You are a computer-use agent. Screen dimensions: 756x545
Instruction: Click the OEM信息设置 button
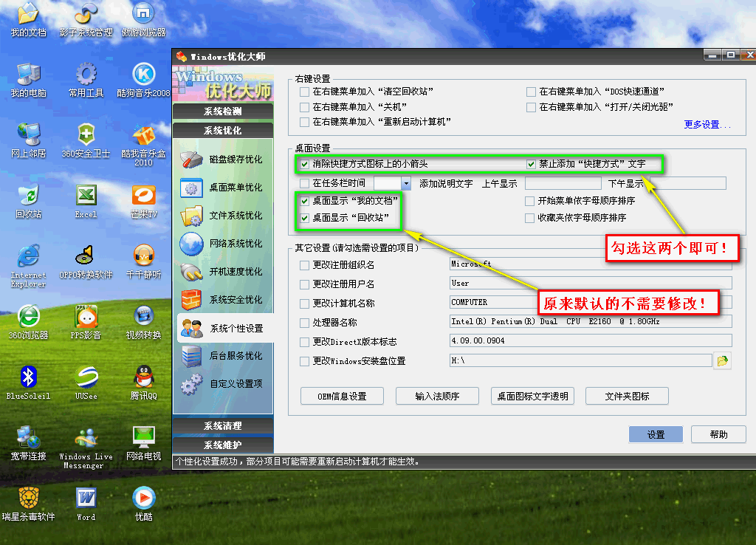[x=342, y=396]
